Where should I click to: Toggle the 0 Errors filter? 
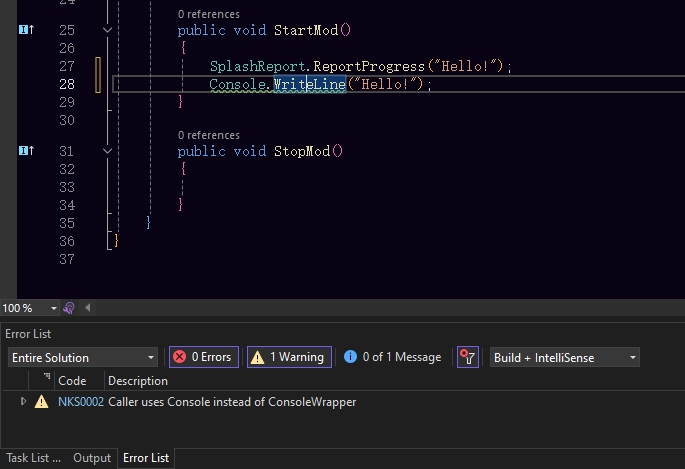[203, 357]
